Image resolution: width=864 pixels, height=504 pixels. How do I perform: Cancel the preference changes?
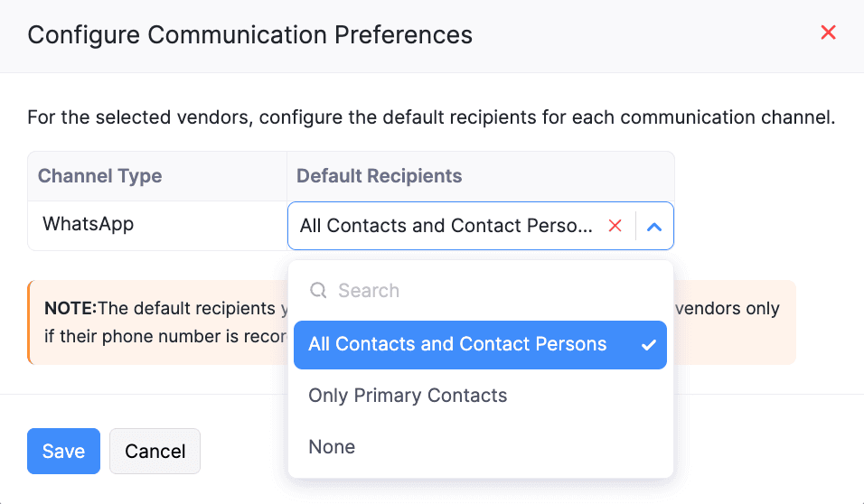pos(155,452)
